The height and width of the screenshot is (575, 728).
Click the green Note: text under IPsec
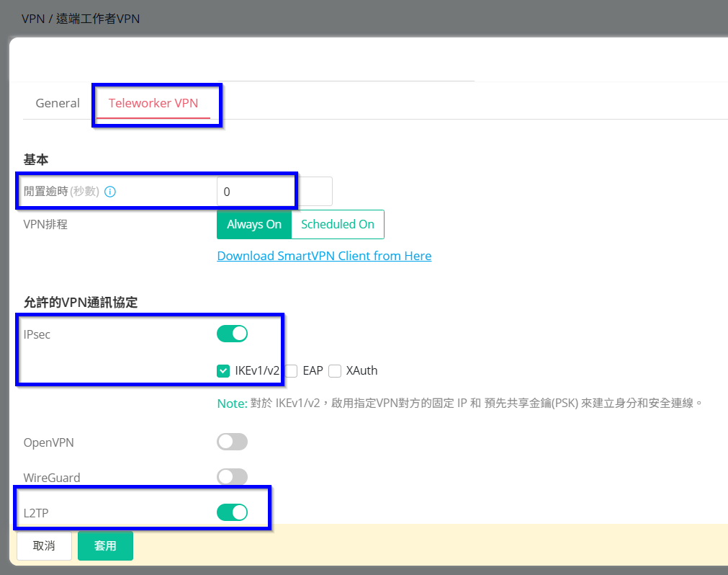point(232,404)
